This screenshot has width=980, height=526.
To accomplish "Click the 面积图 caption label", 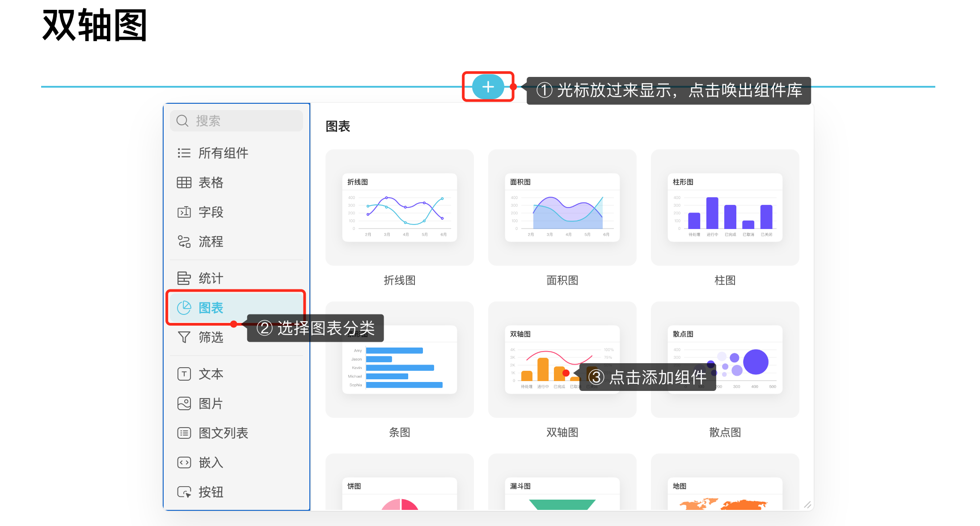I will point(562,280).
